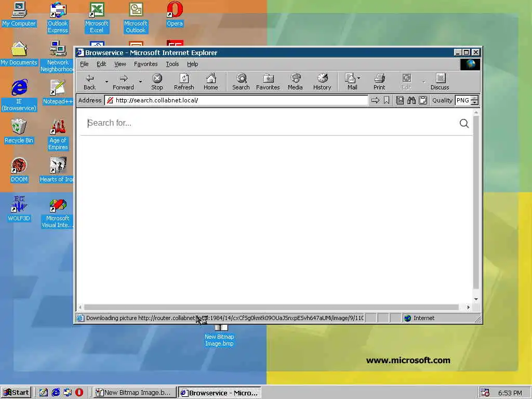This screenshot has height=399, width=532.
Task: Open the Media toolbar panel
Action: pos(295,82)
